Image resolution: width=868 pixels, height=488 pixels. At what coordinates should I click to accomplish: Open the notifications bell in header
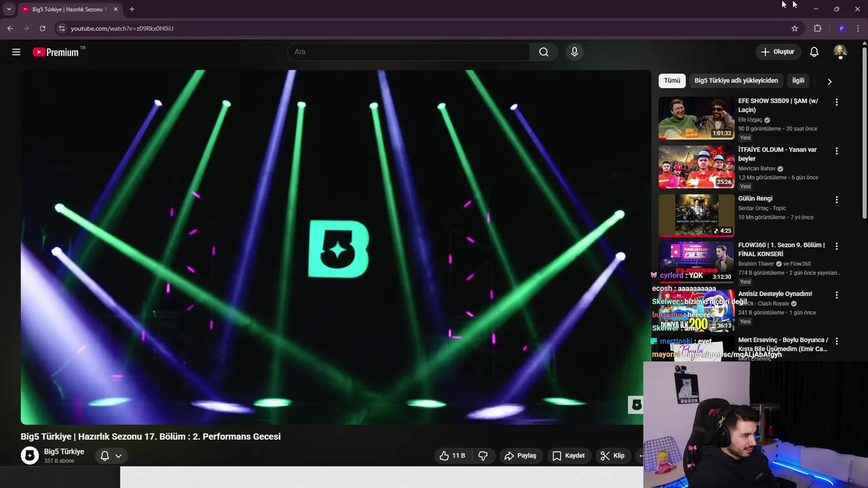[x=814, y=52]
